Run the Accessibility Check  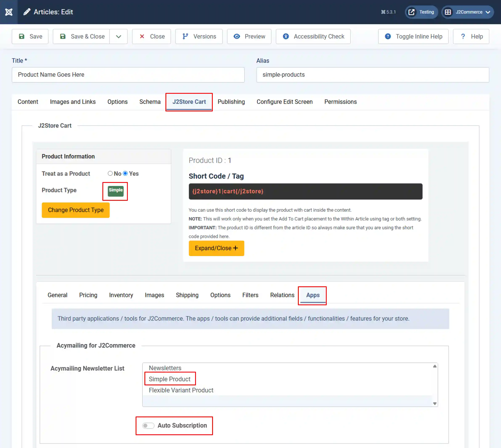pos(313,36)
